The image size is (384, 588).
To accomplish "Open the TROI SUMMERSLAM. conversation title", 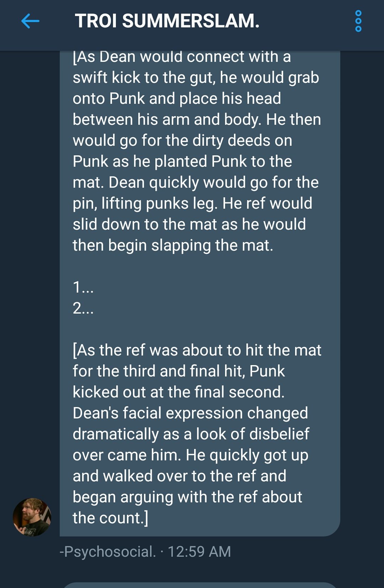I will (x=167, y=21).
